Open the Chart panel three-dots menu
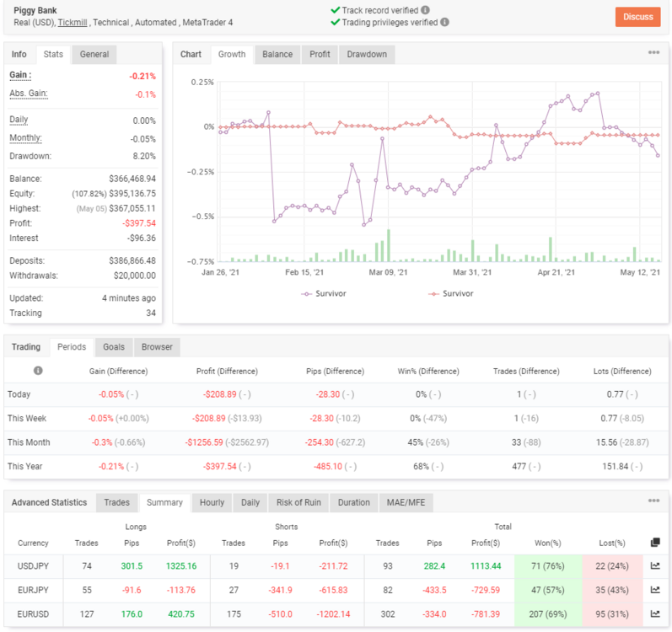 [653, 52]
